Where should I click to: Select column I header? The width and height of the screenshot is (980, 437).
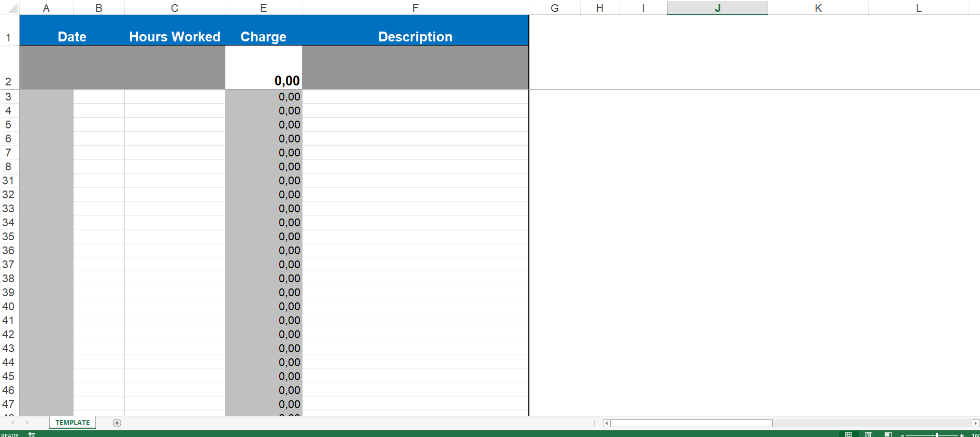tap(643, 8)
